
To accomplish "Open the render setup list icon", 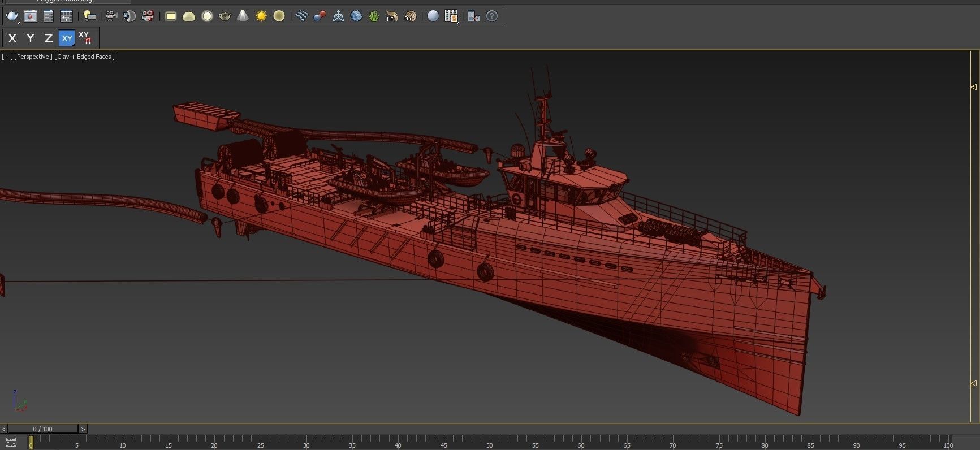I will coord(49,16).
